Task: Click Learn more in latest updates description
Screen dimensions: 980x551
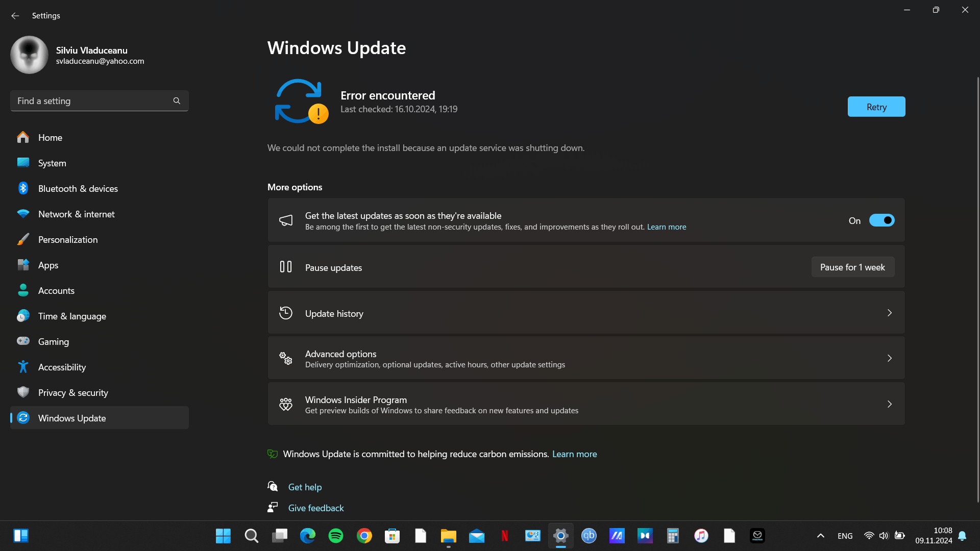Action: click(667, 227)
